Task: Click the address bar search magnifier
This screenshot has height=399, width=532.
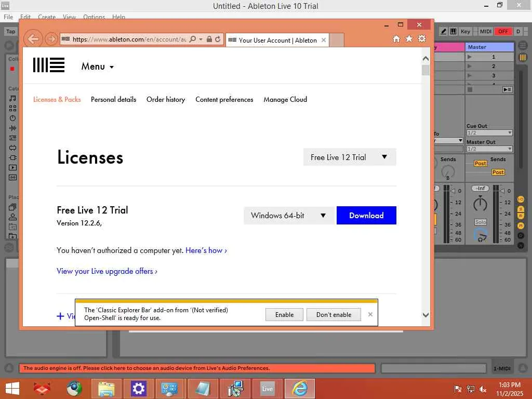Action: 192,39
